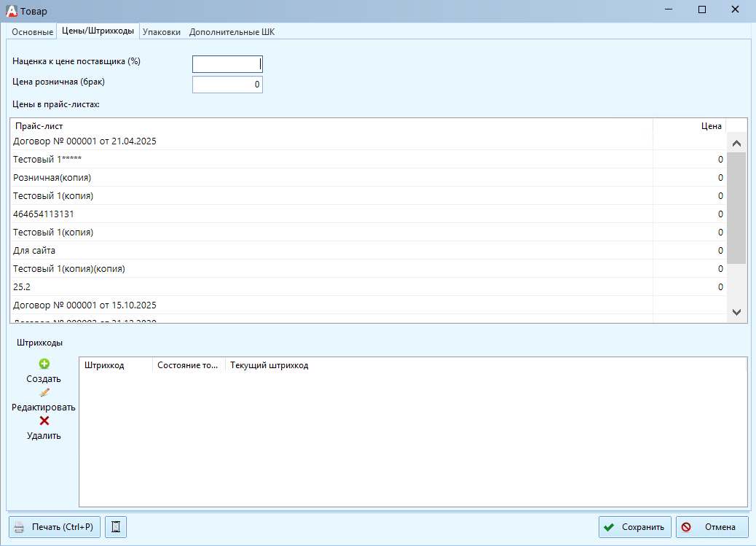This screenshot has width=756, height=546.
Task: Click the price cell for Розничная(копия)
Action: tap(690, 178)
